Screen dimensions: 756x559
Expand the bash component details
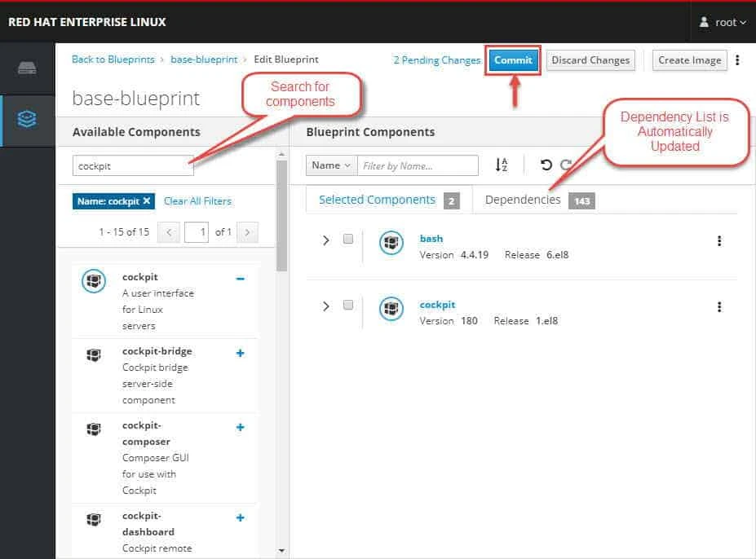click(325, 240)
